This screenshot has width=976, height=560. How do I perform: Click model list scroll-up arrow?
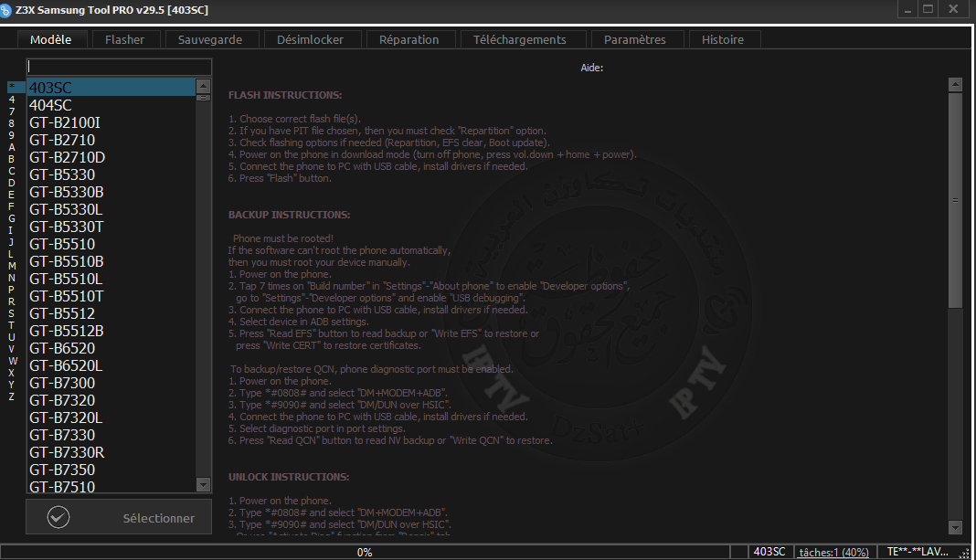coord(203,86)
